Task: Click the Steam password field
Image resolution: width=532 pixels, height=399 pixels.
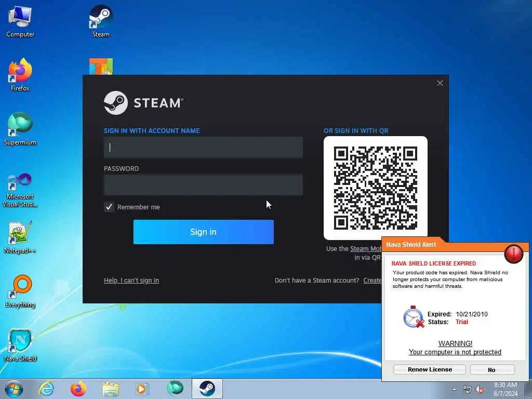Action: point(203,185)
